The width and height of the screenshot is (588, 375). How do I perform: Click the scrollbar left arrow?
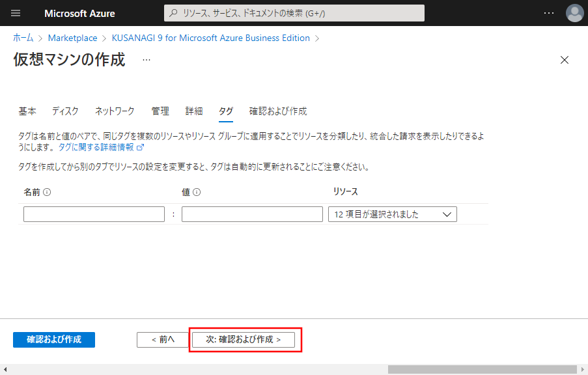point(5,369)
